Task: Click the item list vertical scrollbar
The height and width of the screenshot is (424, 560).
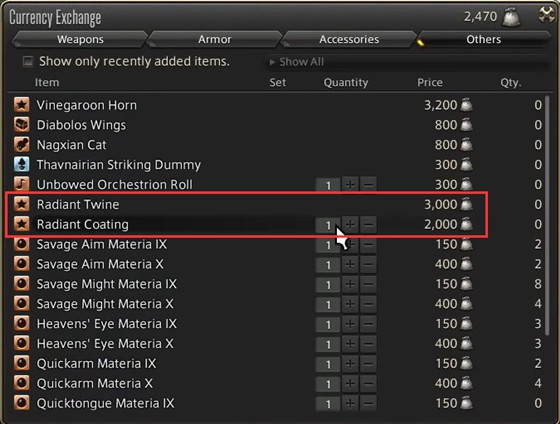Action: click(x=548, y=215)
